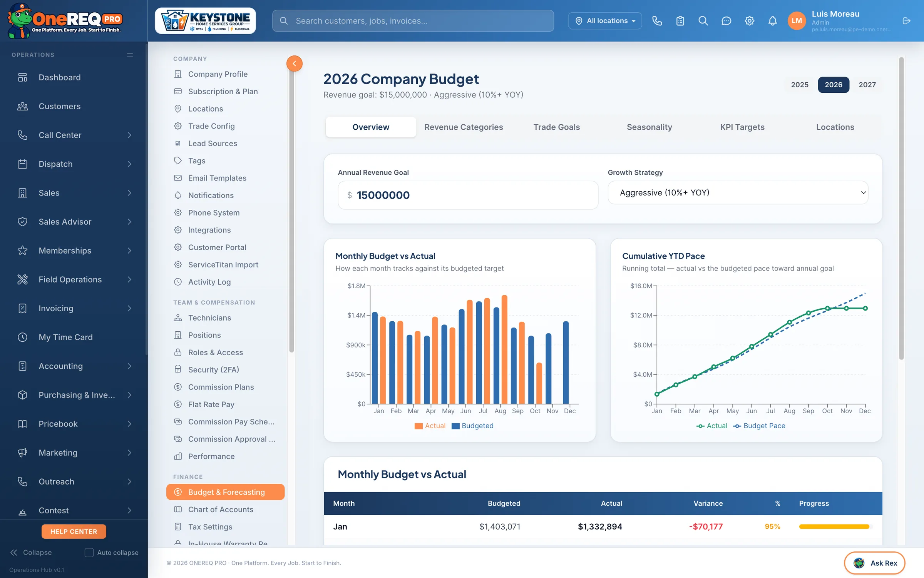Click the magnifier icon beside the clipboard
Viewport: 924px width, 578px height.
coord(703,21)
